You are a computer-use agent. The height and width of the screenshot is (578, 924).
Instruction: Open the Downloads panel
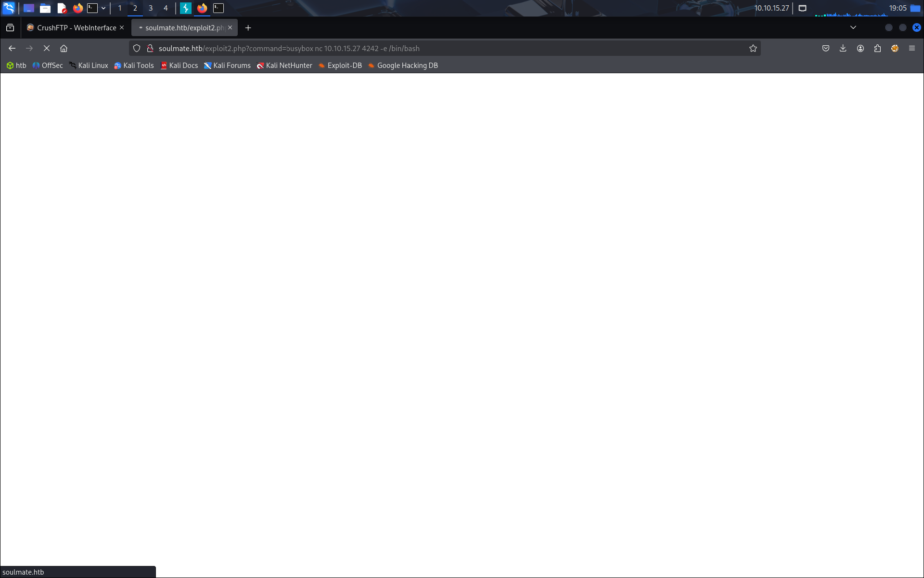click(843, 48)
